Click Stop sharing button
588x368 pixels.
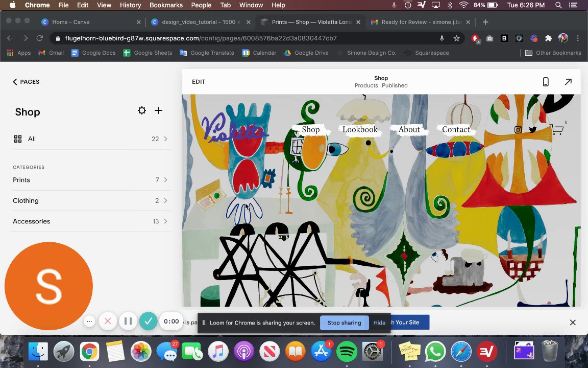344,323
